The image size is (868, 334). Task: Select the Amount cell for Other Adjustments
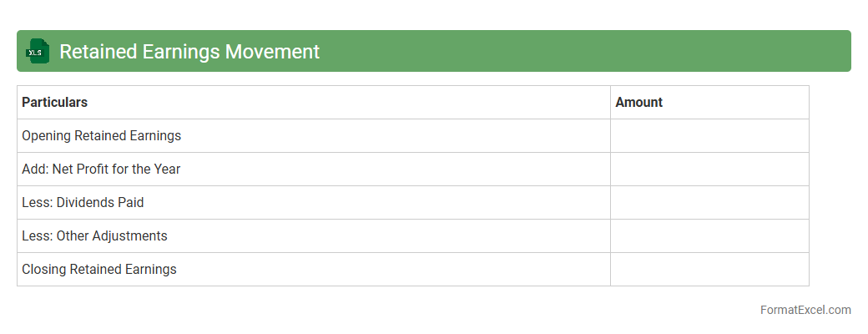(709, 236)
